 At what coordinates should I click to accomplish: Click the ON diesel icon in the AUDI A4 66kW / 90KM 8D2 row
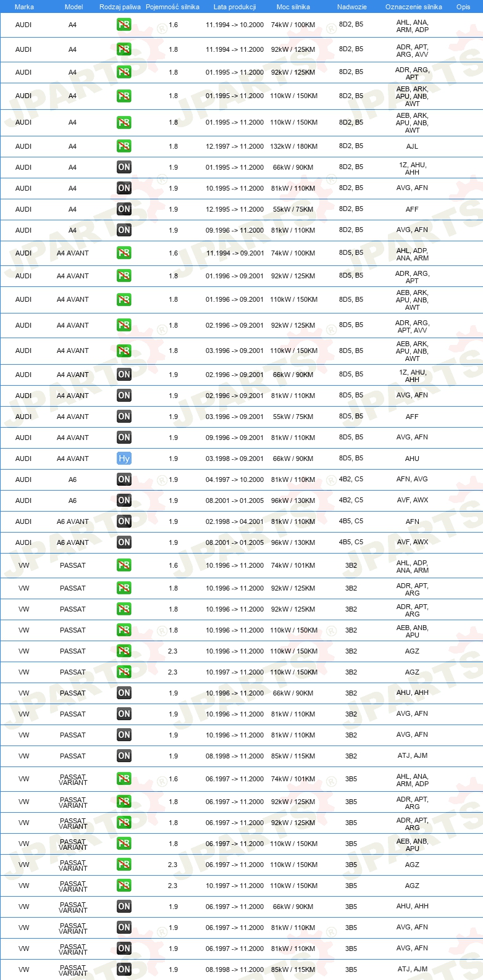124,167
